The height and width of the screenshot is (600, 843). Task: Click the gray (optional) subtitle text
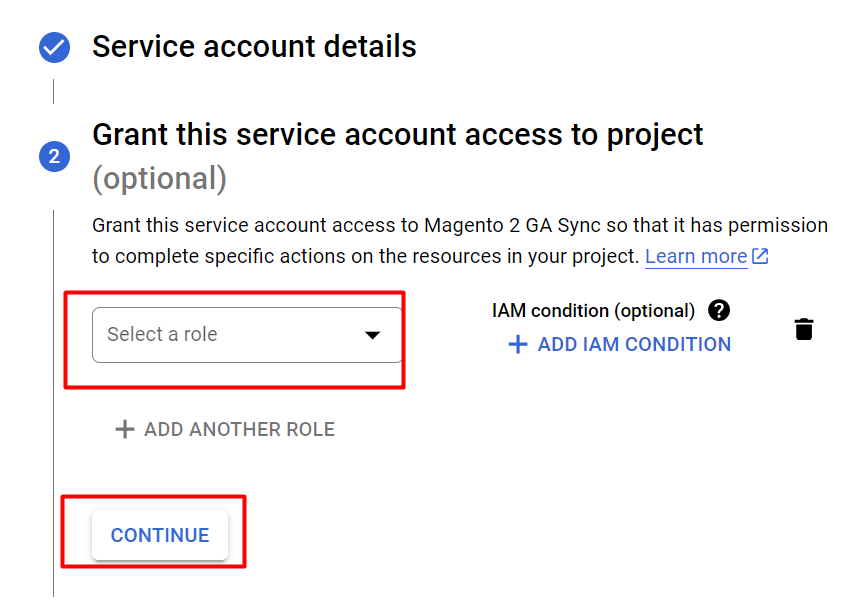click(x=159, y=179)
